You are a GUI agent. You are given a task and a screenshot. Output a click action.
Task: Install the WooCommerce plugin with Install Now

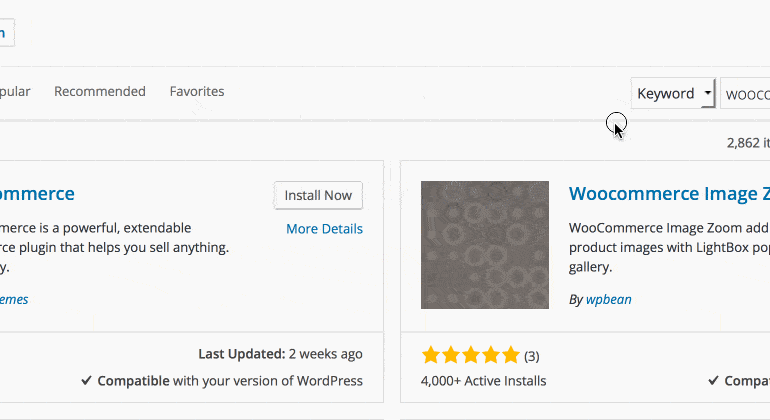pyautogui.click(x=318, y=196)
